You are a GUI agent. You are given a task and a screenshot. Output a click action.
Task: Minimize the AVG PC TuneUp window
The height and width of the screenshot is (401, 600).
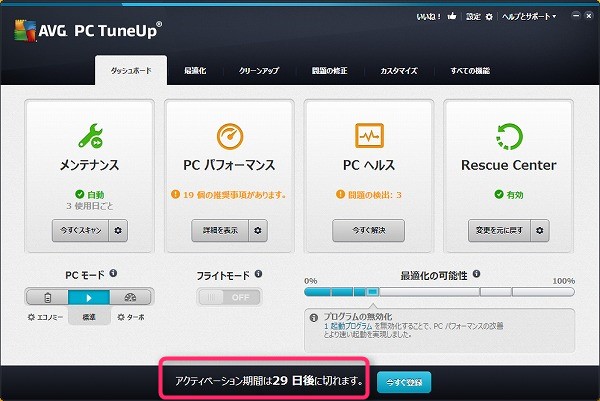pos(576,16)
